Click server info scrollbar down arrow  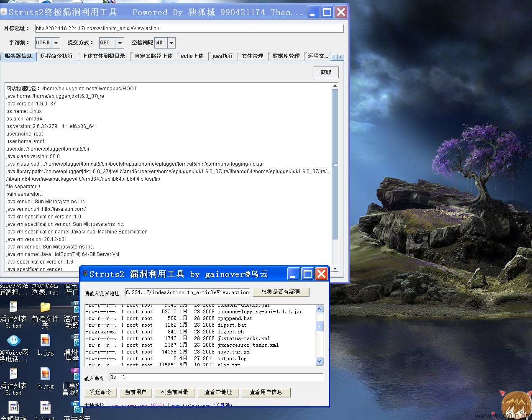[x=335, y=268]
